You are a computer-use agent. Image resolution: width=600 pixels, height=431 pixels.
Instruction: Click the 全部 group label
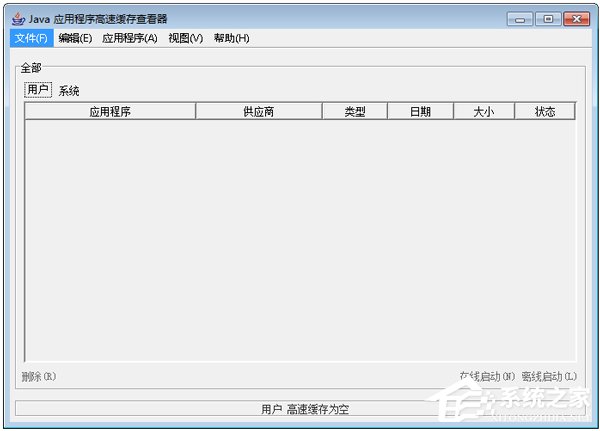click(x=31, y=68)
